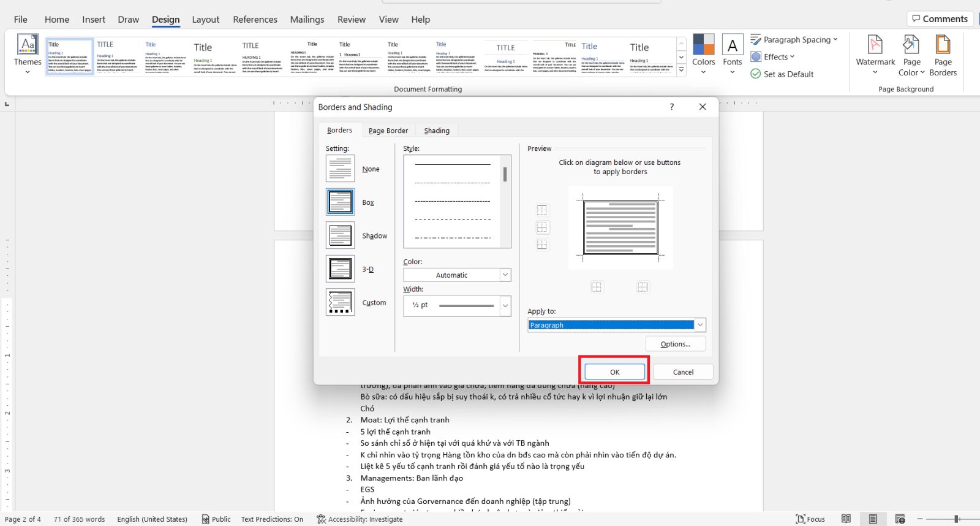Toggle the bottom border button in preview
The height and width of the screenshot is (526, 980).
[x=542, y=244]
